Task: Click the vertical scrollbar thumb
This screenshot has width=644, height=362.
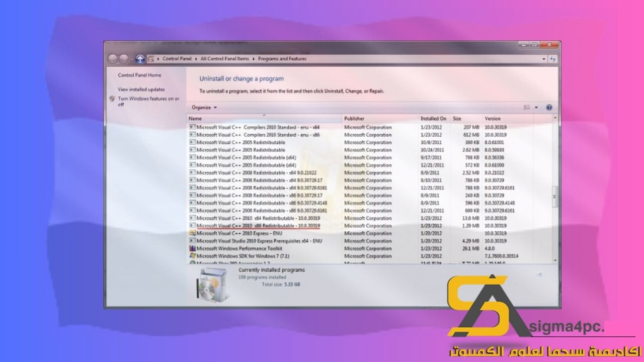Action: click(555, 197)
